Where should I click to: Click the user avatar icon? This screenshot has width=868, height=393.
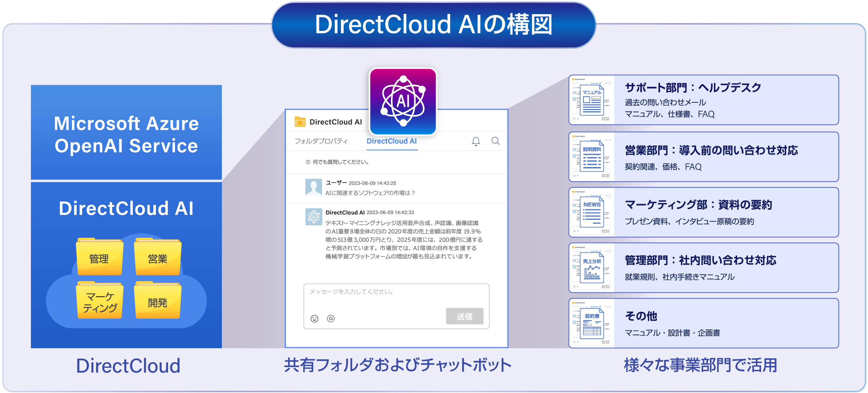click(x=314, y=187)
